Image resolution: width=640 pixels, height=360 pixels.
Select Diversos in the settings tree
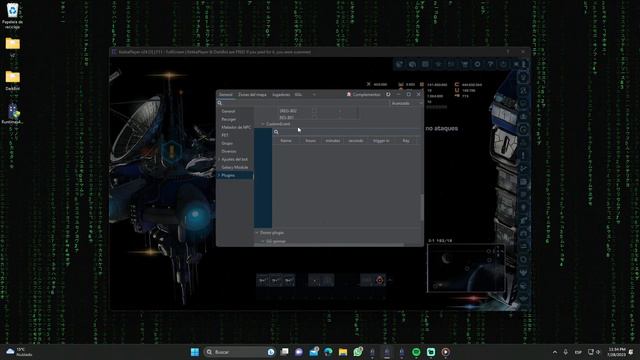tap(229, 151)
